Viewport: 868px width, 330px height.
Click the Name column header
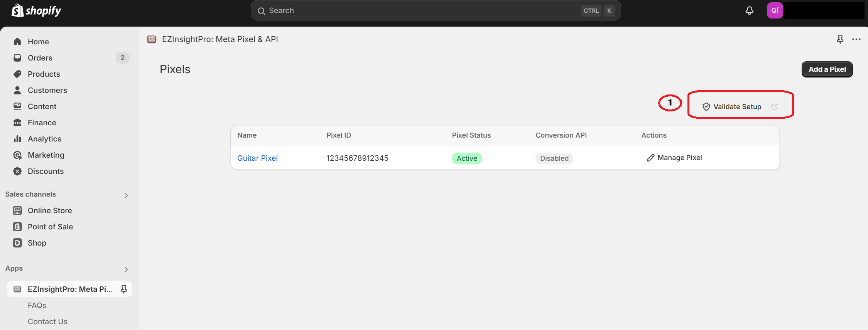247,135
